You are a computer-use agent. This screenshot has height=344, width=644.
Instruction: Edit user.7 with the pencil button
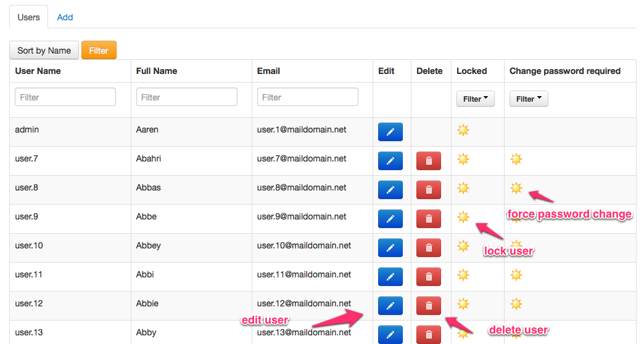[x=390, y=160]
